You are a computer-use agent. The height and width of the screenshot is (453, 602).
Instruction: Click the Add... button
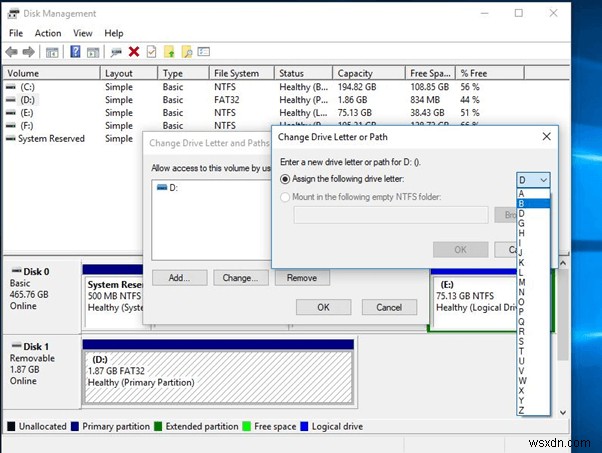(x=179, y=278)
